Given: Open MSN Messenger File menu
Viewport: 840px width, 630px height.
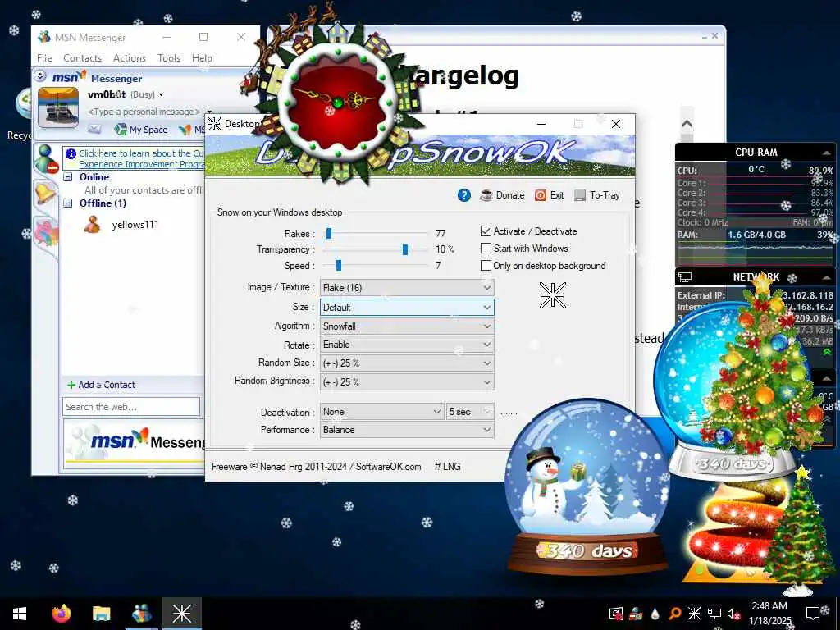Looking at the screenshot, I should [44, 58].
